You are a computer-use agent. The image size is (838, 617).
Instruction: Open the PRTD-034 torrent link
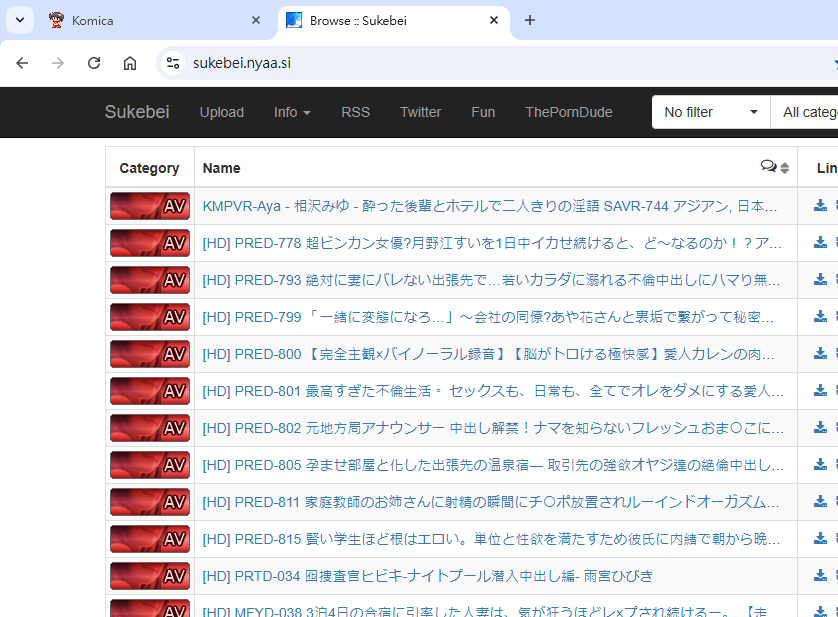pyautogui.click(x=428, y=576)
